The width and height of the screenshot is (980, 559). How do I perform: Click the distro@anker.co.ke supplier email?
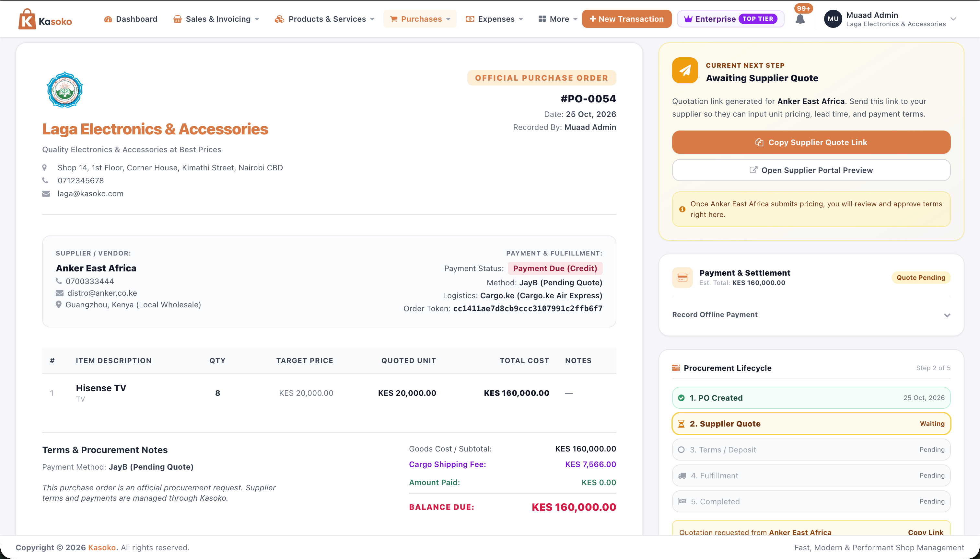pos(102,293)
